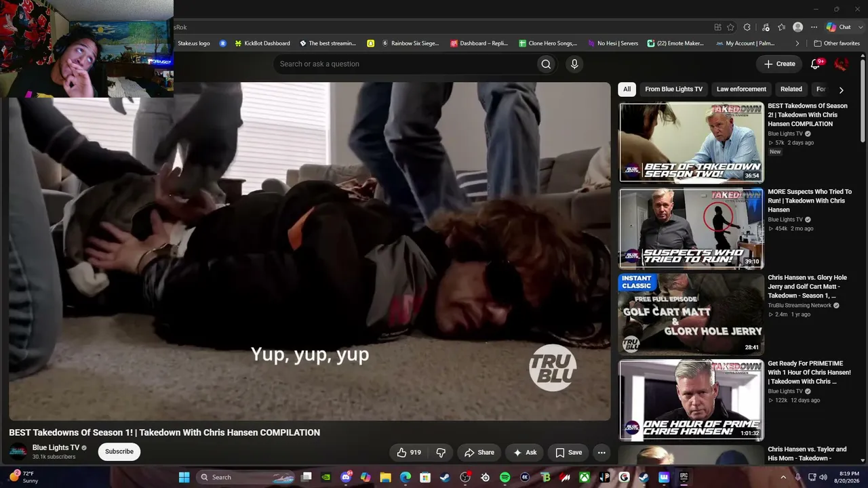Save the video to a playlist
Screen dimensions: 868x488
tap(568, 452)
